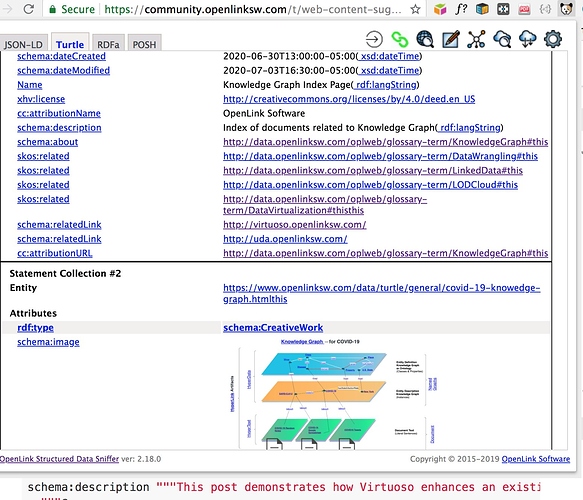Open the gear settings icon

coord(553,39)
